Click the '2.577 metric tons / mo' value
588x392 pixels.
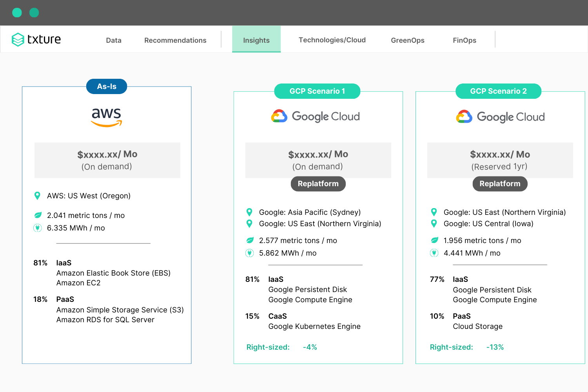point(298,240)
